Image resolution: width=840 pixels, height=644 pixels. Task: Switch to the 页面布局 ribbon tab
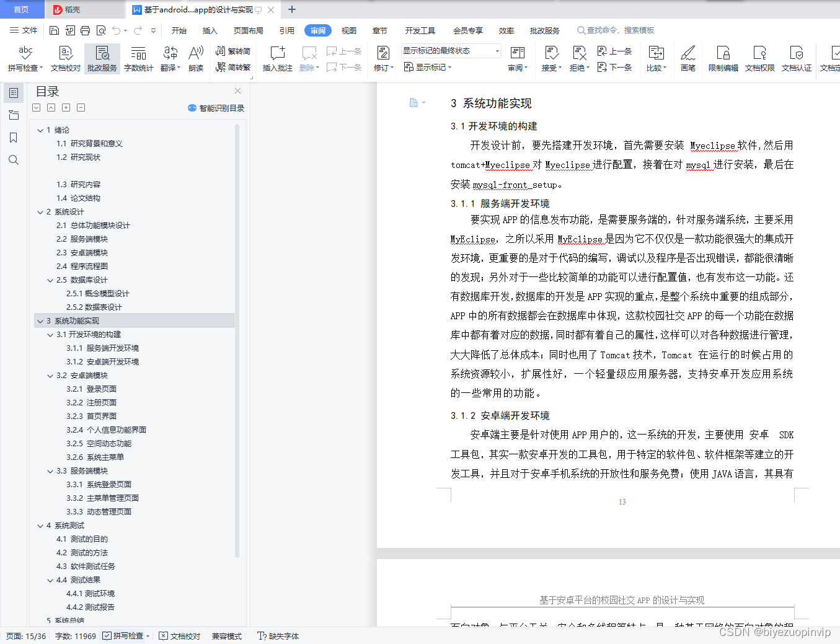pyautogui.click(x=248, y=30)
